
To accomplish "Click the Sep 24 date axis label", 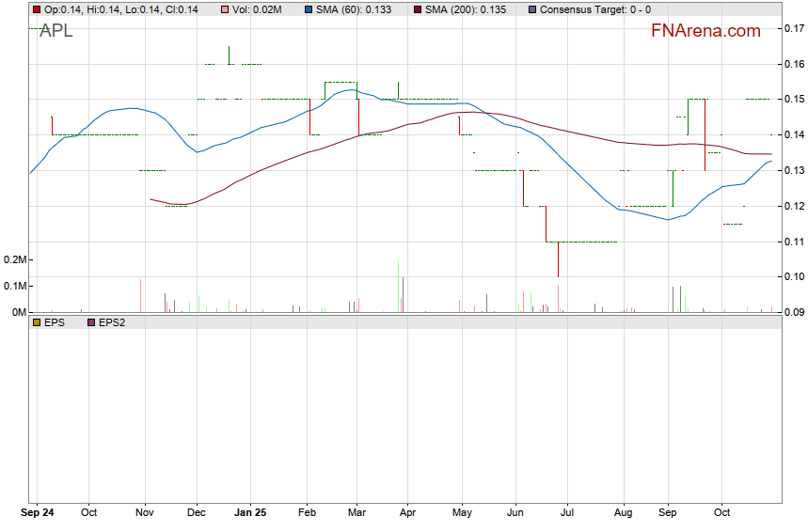I will [x=38, y=513].
